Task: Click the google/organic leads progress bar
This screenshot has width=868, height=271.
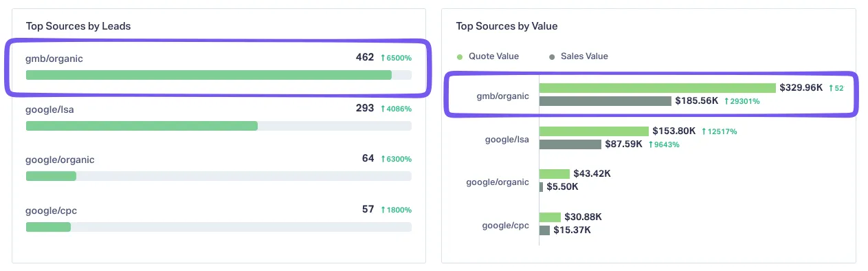Action: (219, 176)
